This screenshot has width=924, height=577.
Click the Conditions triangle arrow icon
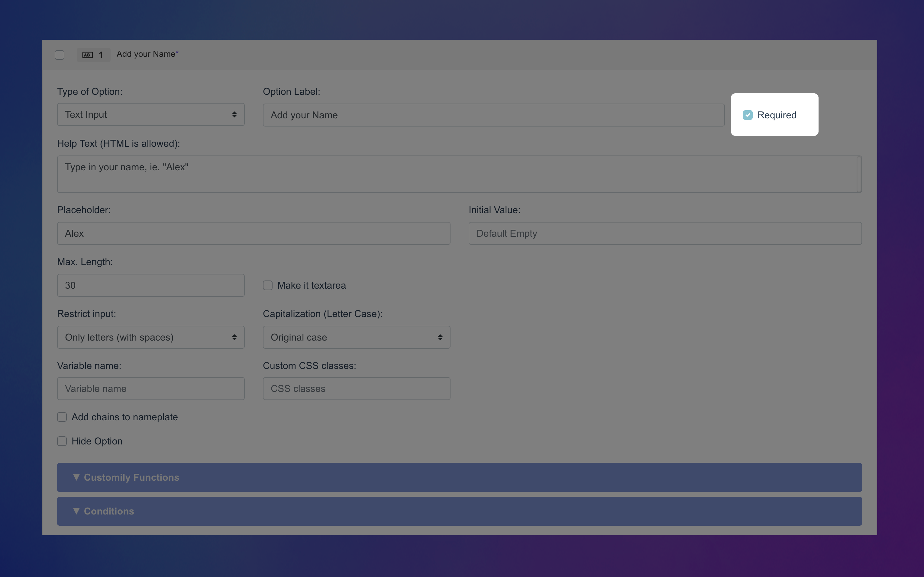(76, 511)
